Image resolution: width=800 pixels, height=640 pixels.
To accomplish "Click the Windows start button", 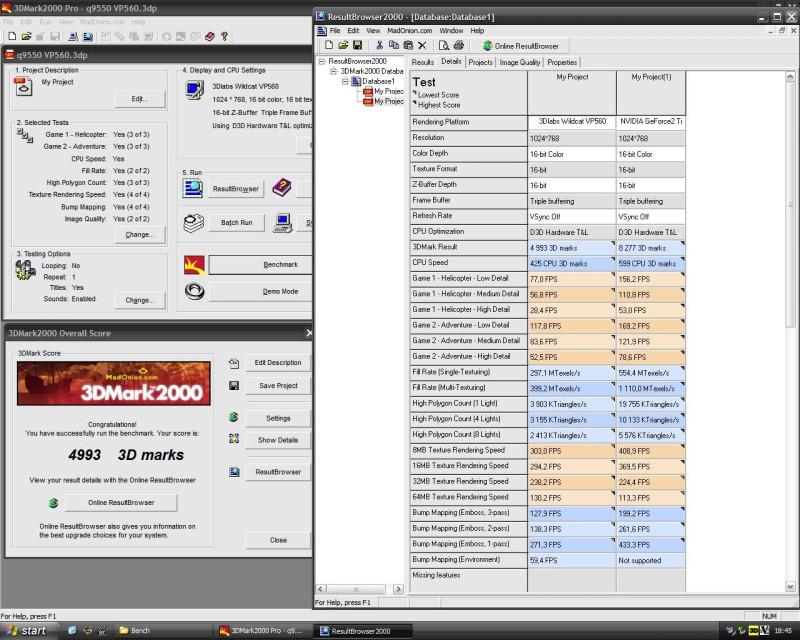I will 27,631.
